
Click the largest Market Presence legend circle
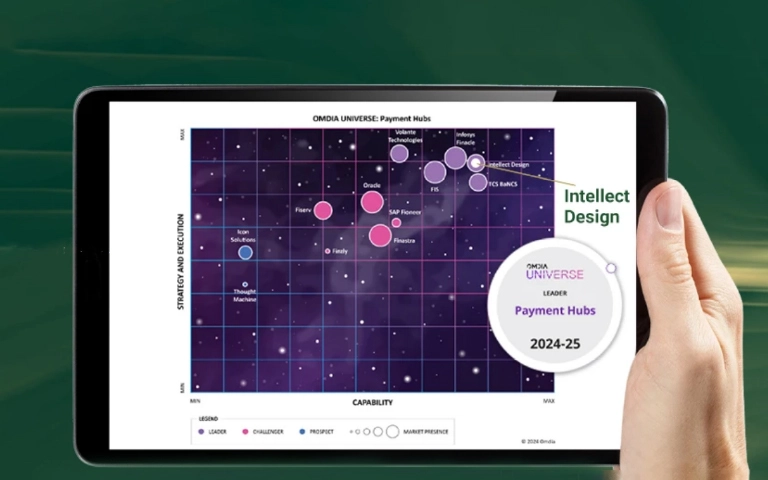(x=392, y=432)
